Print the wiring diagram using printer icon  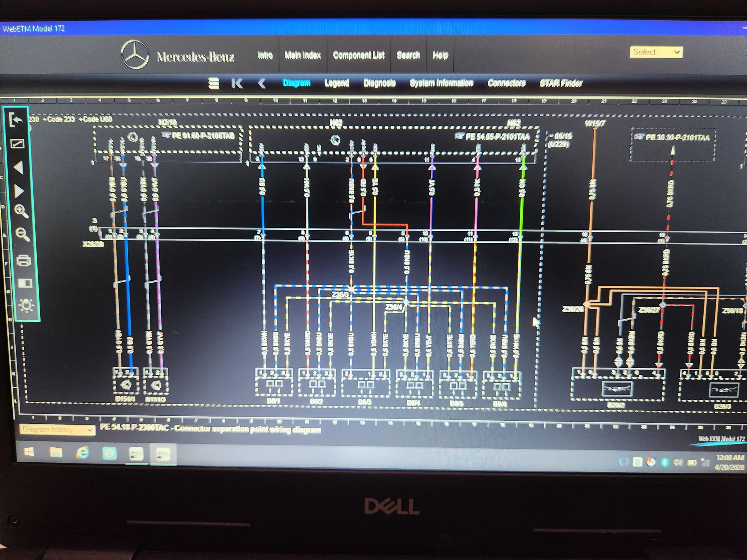[x=24, y=260]
